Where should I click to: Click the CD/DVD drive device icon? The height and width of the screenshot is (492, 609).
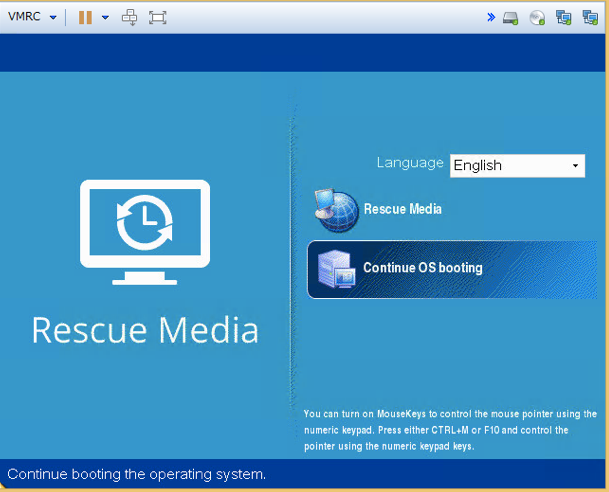pyautogui.click(x=537, y=18)
